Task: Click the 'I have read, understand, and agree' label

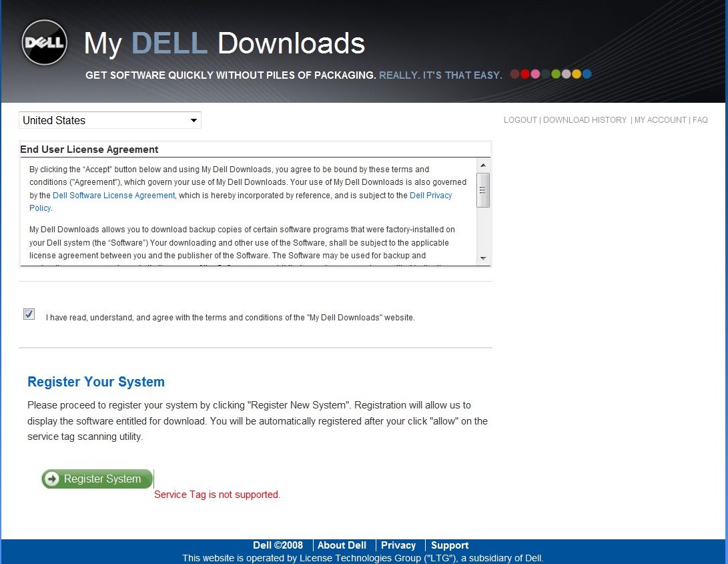Action: click(230, 318)
